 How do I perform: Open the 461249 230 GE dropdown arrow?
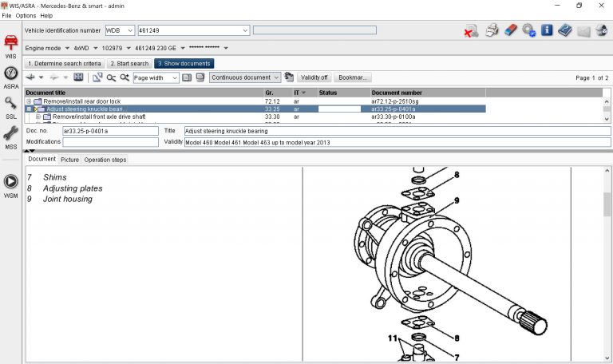182,48
